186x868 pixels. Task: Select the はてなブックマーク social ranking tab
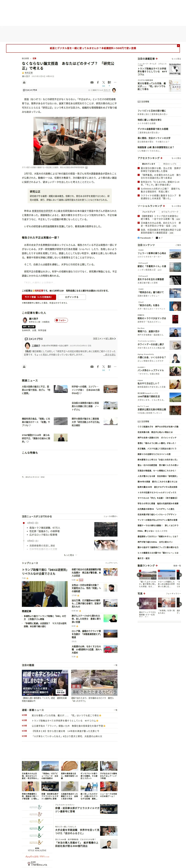(170, 212)
